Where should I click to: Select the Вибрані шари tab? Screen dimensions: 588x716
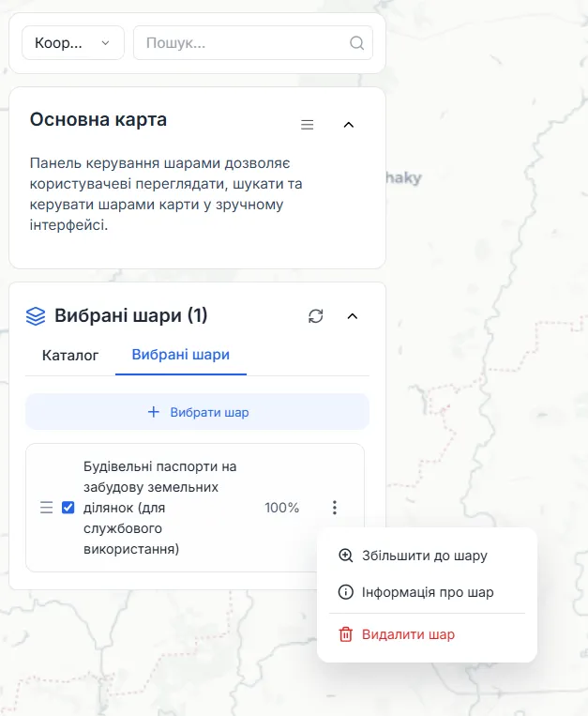(x=181, y=355)
